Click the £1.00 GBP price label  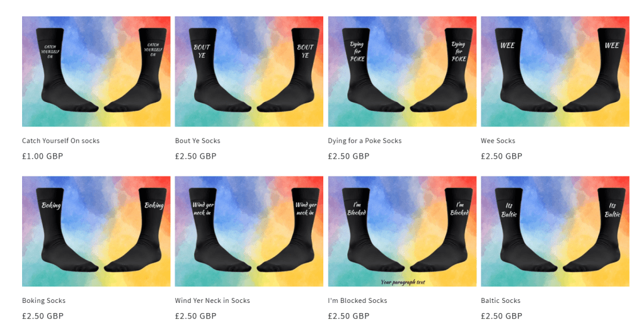(43, 156)
